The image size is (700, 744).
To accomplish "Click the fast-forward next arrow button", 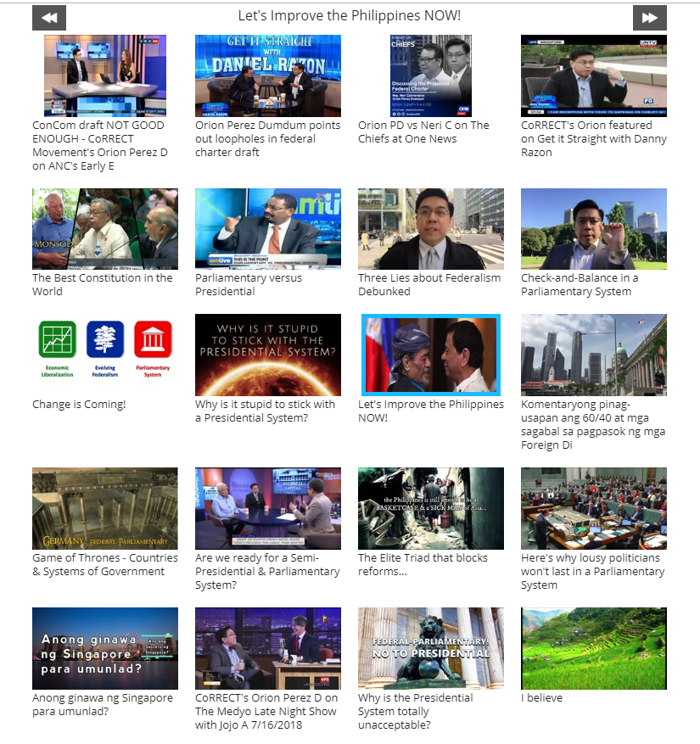I will (649, 18).
